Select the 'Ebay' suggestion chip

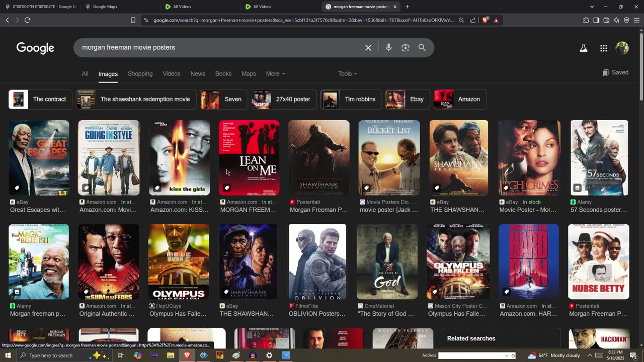pos(408,99)
